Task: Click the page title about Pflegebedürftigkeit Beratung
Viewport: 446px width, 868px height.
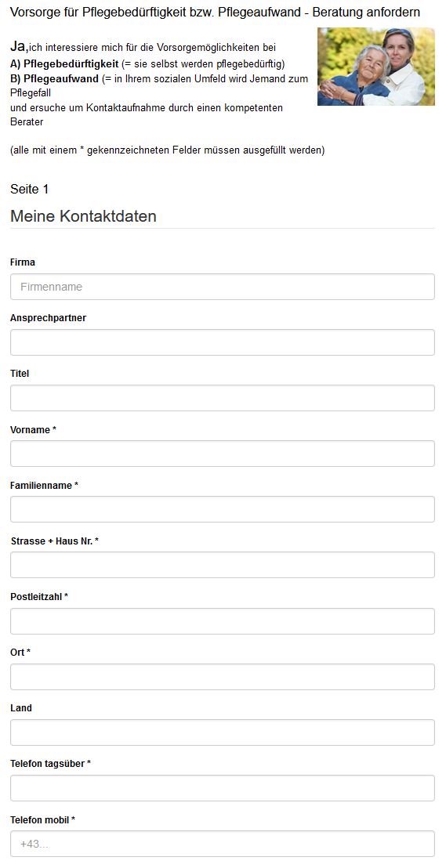Action: coord(215,13)
